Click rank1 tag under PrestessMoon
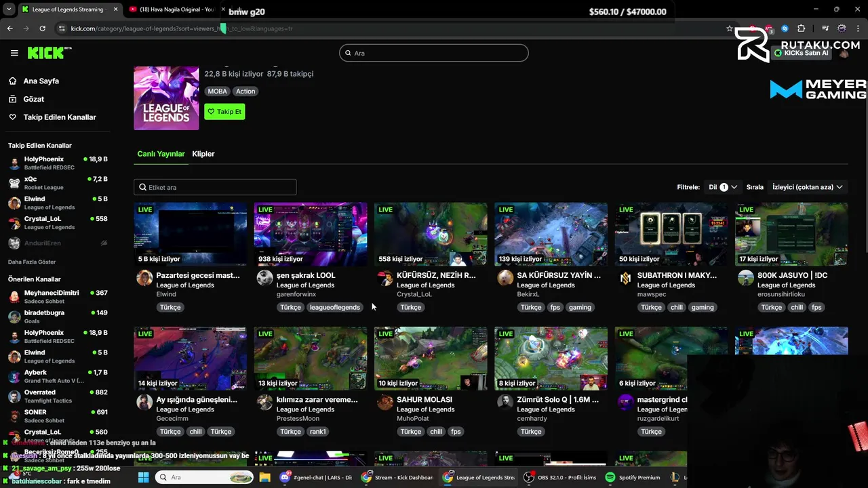Viewport: 868px width, 488px height. pyautogui.click(x=317, y=432)
